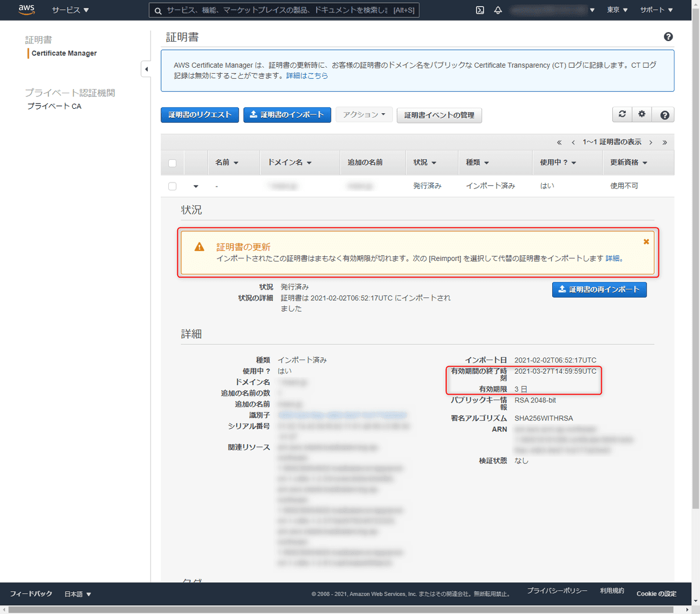Image resolution: width=700 pixels, height=614 pixels.
Task: Check the select-all certificates checkbox
Action: pos(172,163)
